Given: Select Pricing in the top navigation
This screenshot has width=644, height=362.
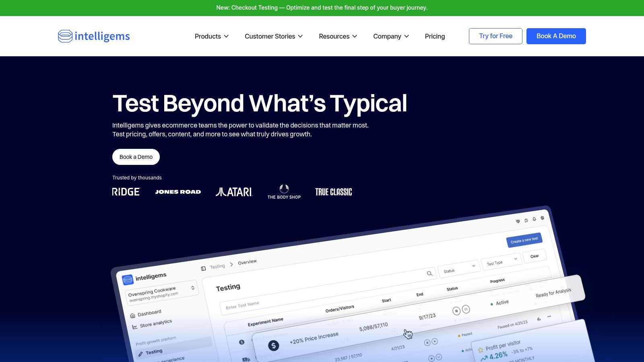Looking at the screenshot, I should [x=435, y=36].
